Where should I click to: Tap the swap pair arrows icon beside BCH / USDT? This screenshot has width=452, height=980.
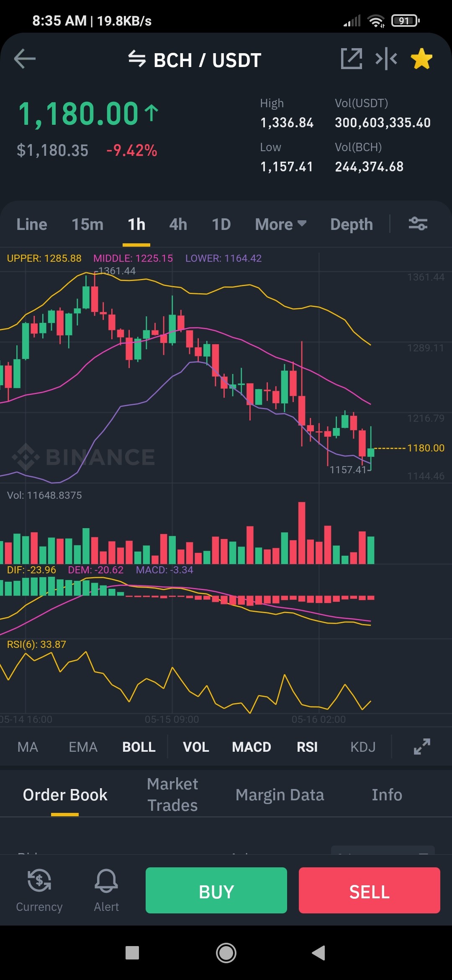pyautogui.click(x=137, y=59)
